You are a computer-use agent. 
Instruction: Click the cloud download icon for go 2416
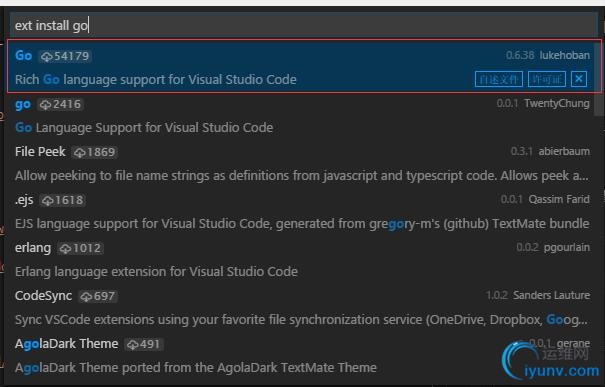[x=46, y=105]
